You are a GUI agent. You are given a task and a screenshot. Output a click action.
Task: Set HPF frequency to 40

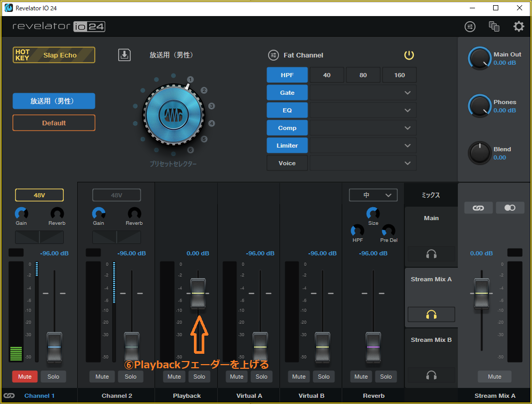pyautogui.click(x=327, y=75)
